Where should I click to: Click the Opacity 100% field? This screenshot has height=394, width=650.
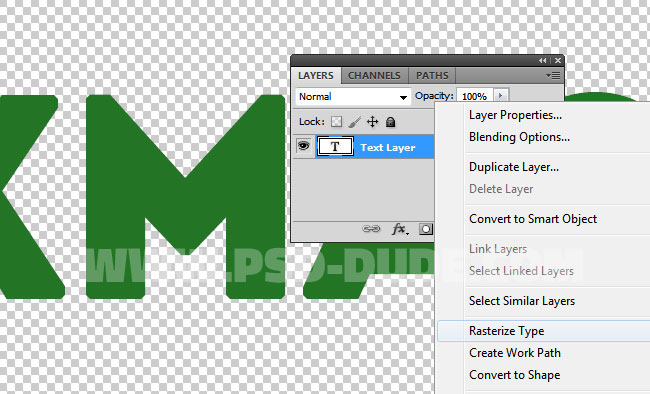click(474, 96)
